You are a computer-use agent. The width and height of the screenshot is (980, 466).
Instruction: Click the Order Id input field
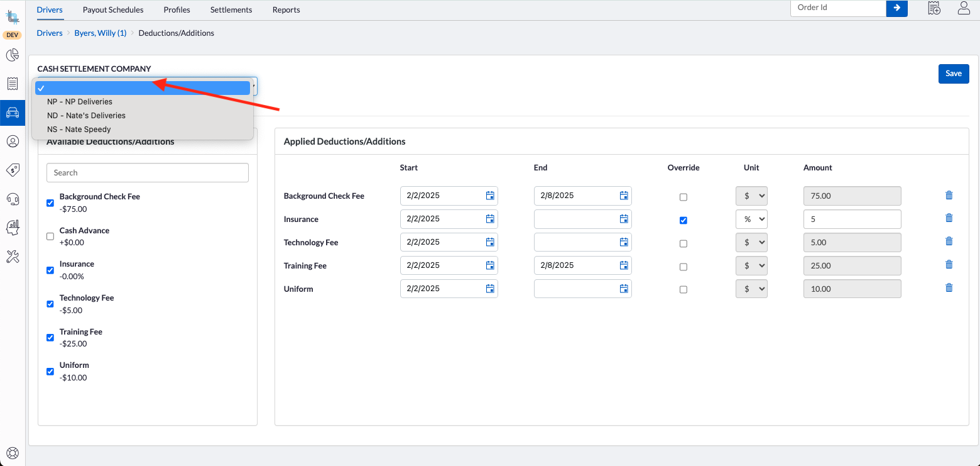tap(838, 8)
